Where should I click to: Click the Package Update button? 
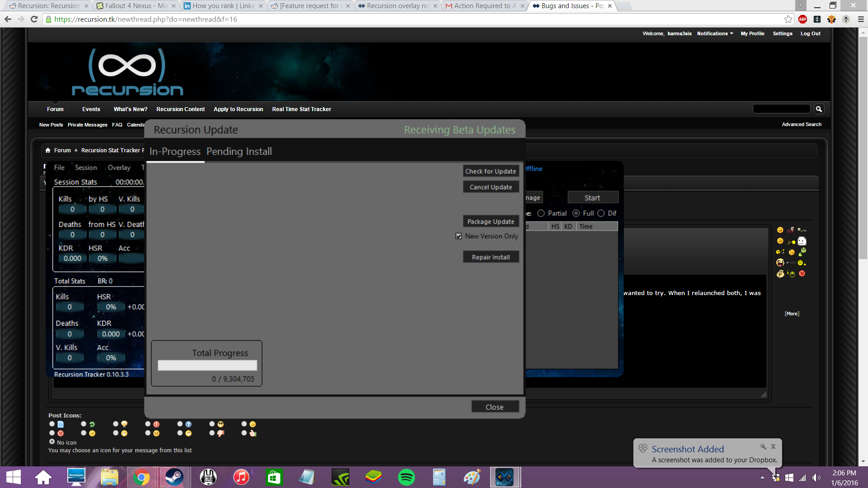click(x=491, y=222)
